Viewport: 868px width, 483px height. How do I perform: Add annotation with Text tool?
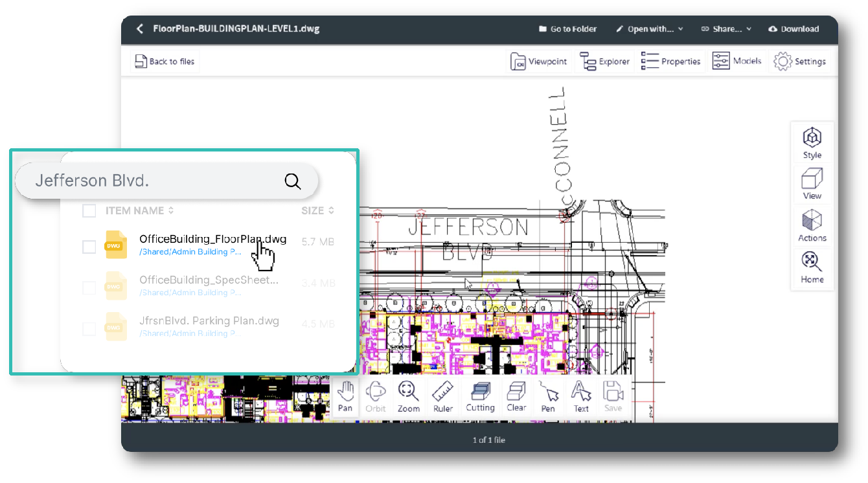[x=581, y=396]
